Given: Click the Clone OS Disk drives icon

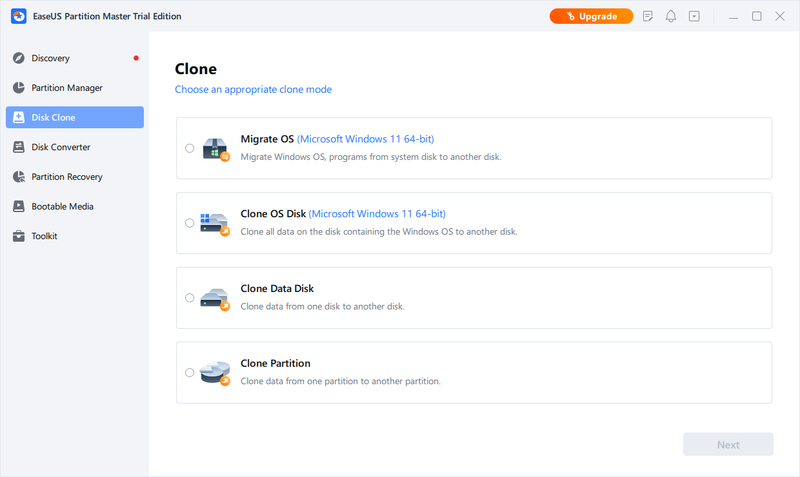Looking at the screenshot, I should pos(215,224).
